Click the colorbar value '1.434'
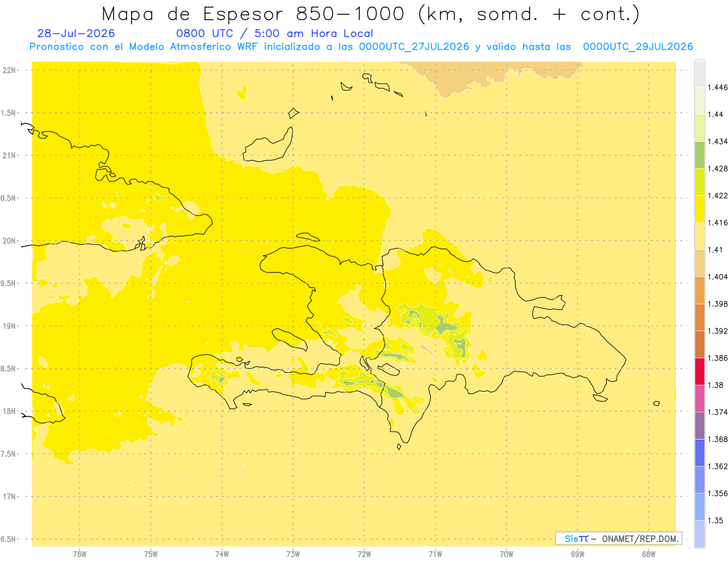 [x=718, y=141]
